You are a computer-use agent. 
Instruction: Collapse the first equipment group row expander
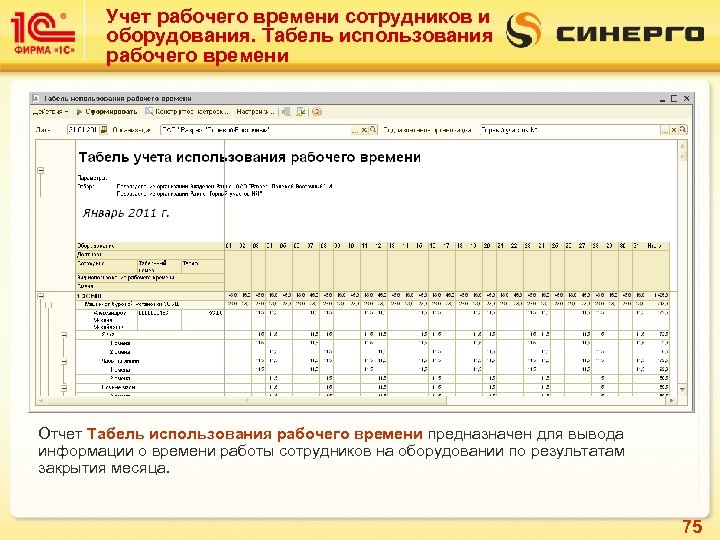40,296
